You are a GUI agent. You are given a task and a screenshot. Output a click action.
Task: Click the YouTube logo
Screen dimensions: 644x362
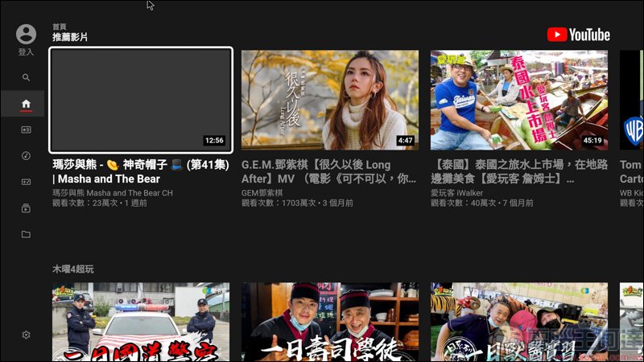(x=578, y=35)
